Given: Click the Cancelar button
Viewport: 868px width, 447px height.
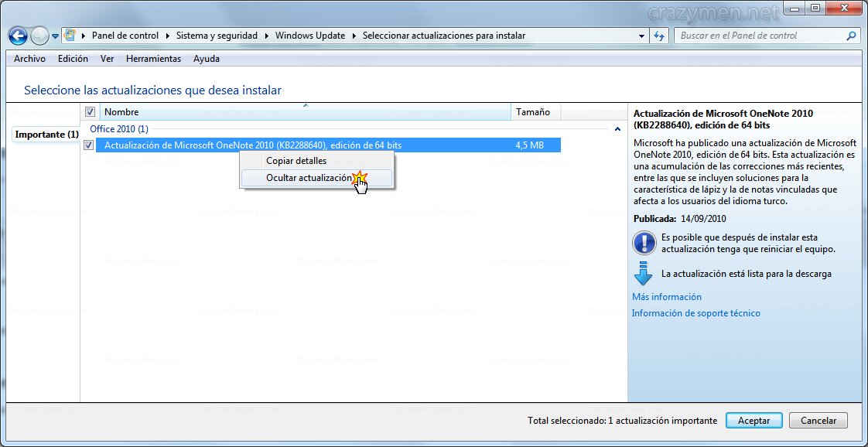Looking at the screenshot, I should [x=818, y=421].
